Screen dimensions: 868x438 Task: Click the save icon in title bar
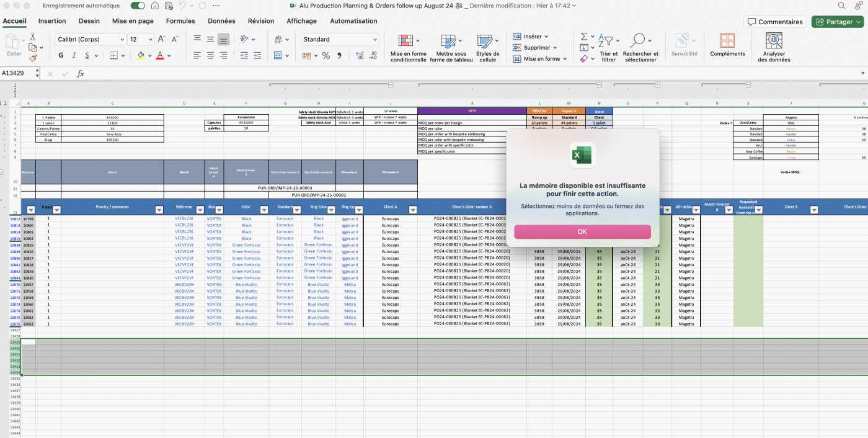pyautogui.click(x=169, y=6)
